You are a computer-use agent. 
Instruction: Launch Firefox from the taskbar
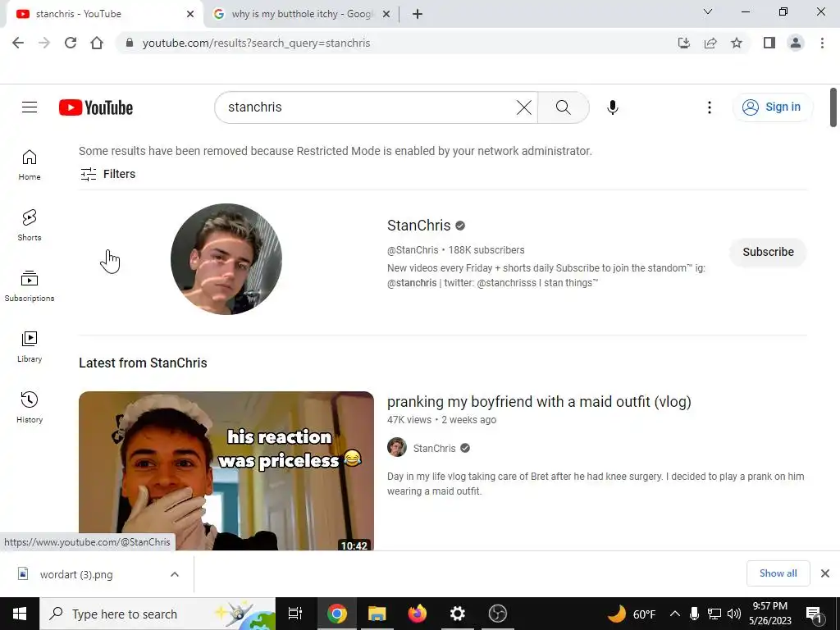(x=417, y=614)
